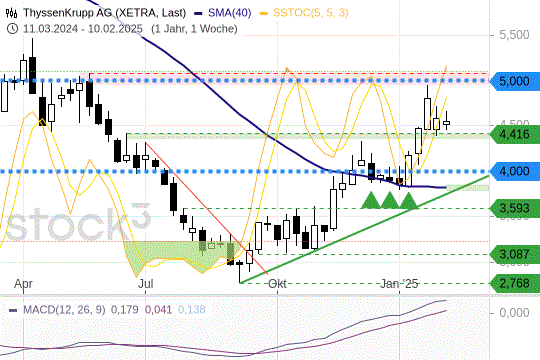Click the 0,000 MACD axis value
540x360 pixels.
tap(514, 313)
